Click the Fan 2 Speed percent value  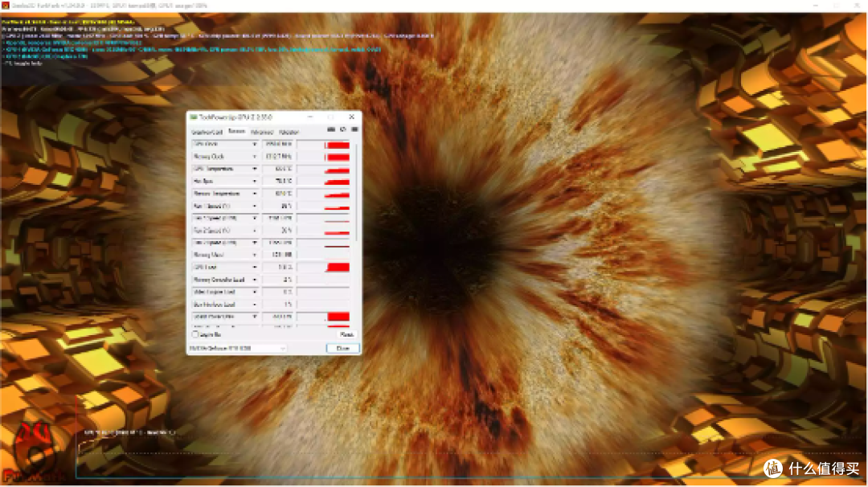click(x=278, y=231)
